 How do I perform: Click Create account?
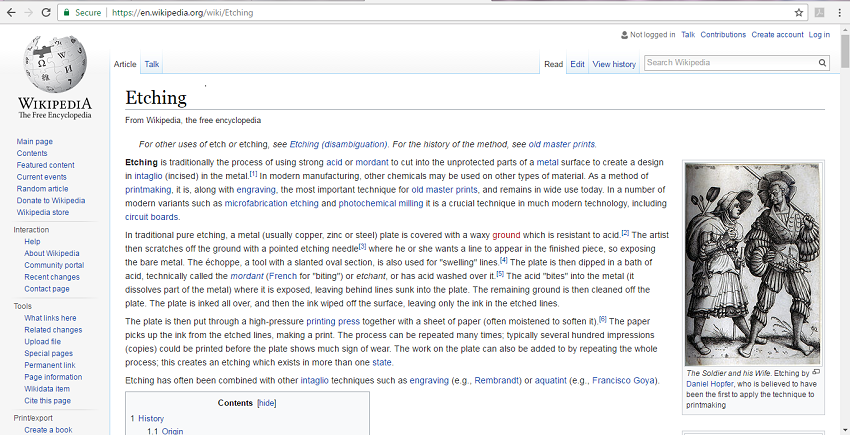click(777, 35)
